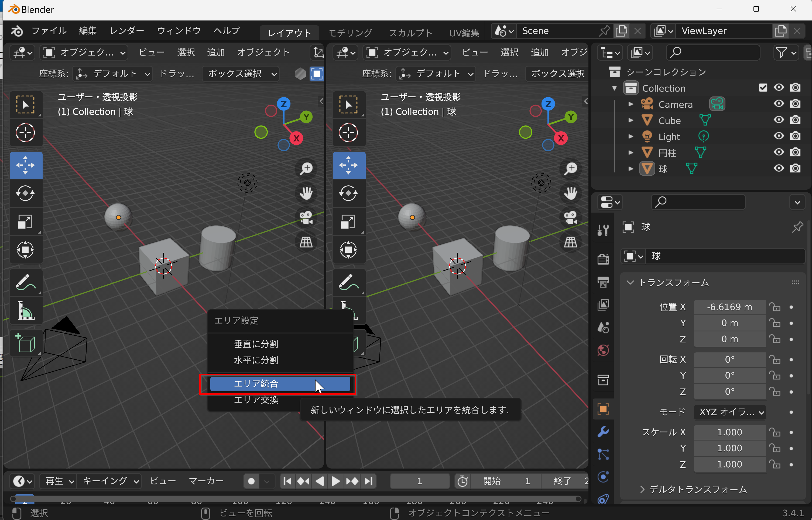
Task: Switch to the モデリング workspace tab
Action: pos(350,32)
